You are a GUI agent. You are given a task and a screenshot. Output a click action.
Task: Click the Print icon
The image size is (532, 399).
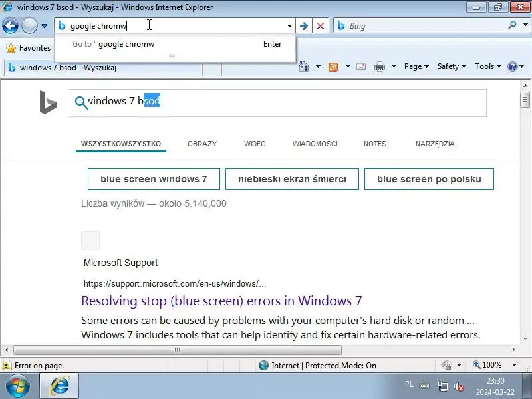379,67
